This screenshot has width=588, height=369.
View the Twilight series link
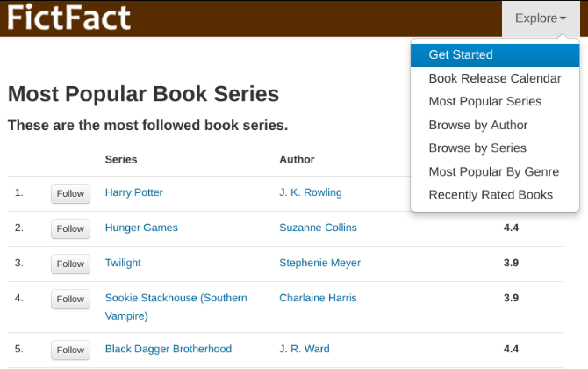[123, 263]
